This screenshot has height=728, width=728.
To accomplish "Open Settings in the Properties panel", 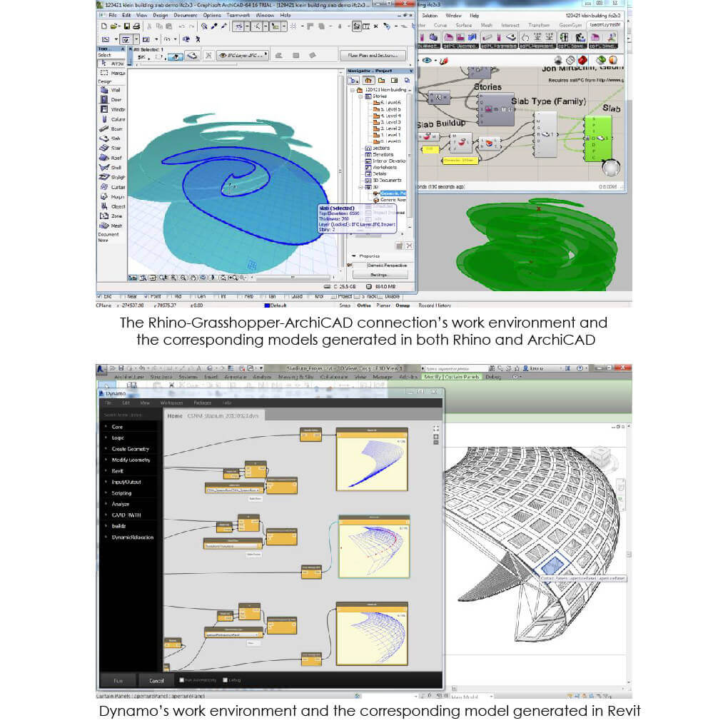I will tap(380, 273).
